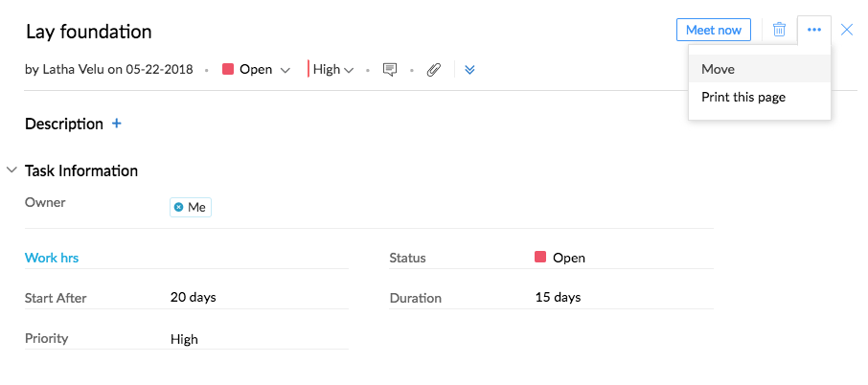Screen dimensions: 868x385
Task: Choose Print this page option
Action: pyautogui.click(x=760, y=98)
